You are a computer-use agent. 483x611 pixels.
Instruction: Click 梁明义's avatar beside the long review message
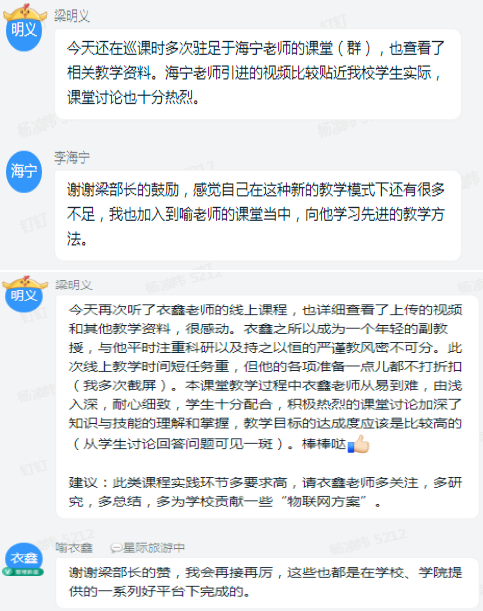(x=24, y=296)
